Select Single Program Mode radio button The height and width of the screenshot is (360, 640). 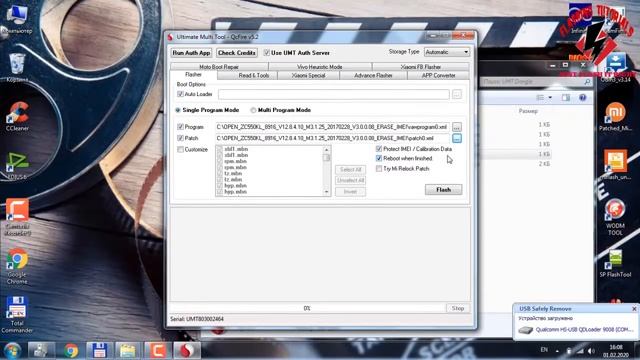click(x=178, y=110)
